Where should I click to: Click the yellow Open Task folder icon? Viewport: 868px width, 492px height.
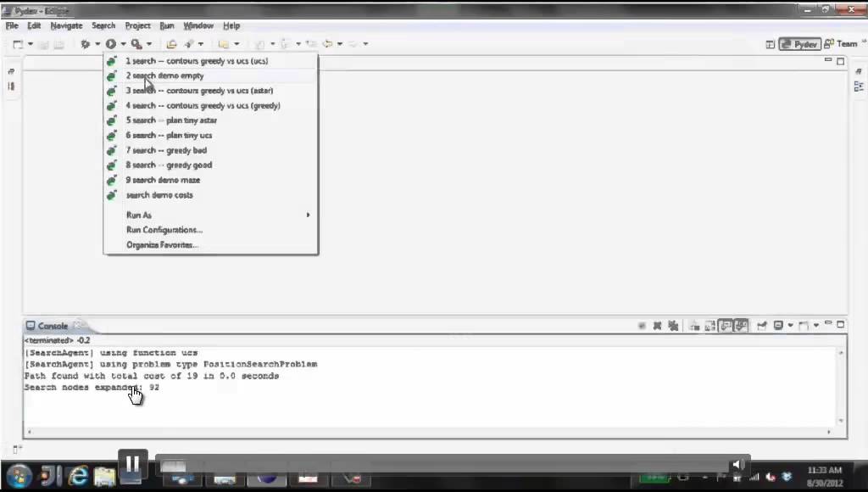point(224,44)
